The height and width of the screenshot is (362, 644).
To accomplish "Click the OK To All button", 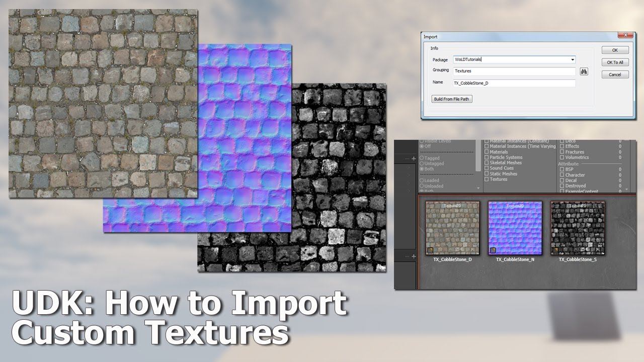I will click(x=615, y=62).
